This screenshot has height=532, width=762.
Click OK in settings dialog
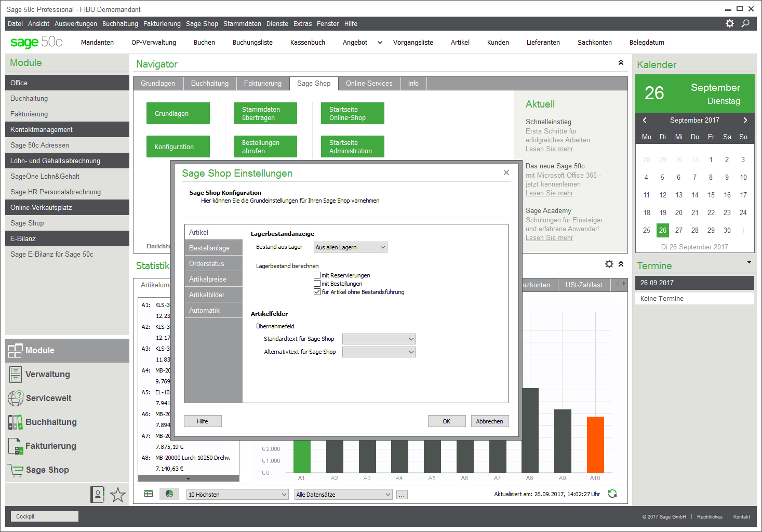[447, 421]
